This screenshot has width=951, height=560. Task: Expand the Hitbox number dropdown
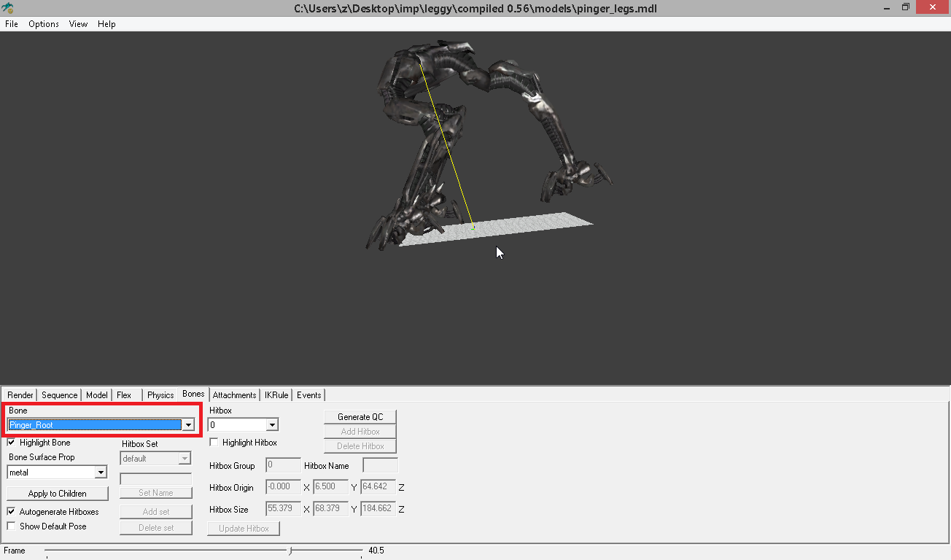point(273,424)
